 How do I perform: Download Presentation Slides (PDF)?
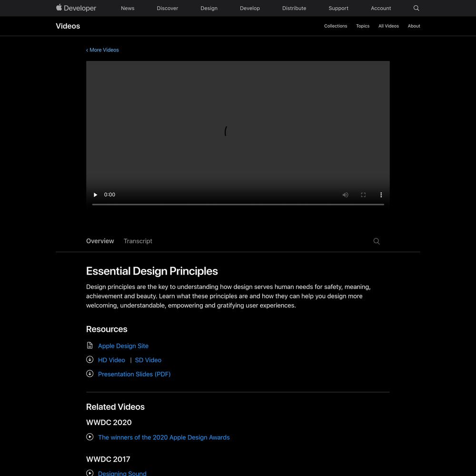click(134, 374)
